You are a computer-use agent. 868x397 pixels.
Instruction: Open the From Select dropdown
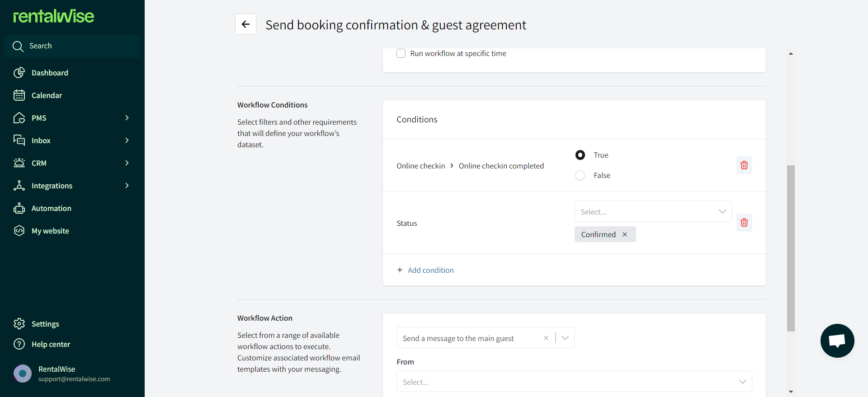[x=574, y=382]
